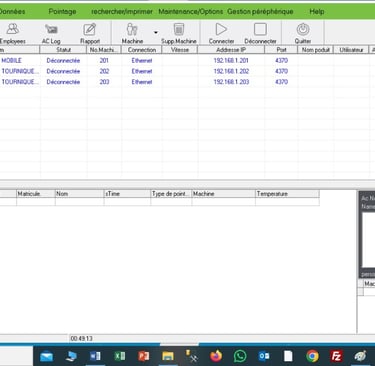Click the 00:49:13 status bar timer
The height and width of the screenshot is (366, 375).
(x=81, y=338)
